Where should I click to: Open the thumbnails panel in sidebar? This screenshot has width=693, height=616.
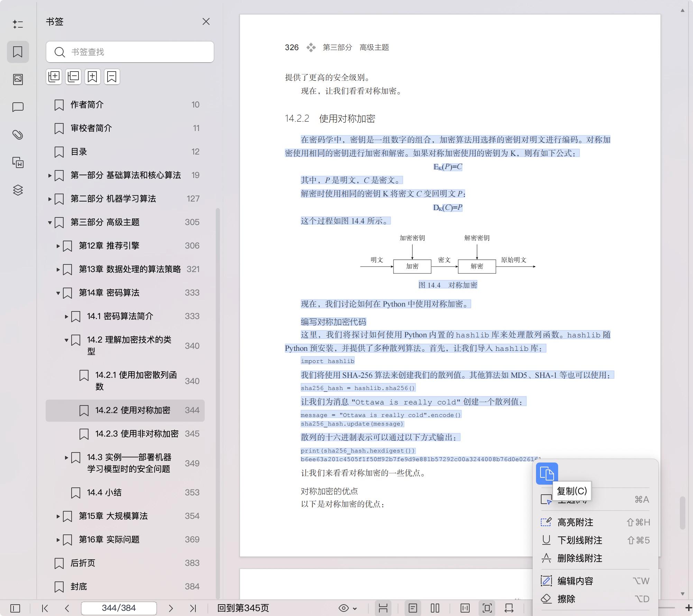18,80
